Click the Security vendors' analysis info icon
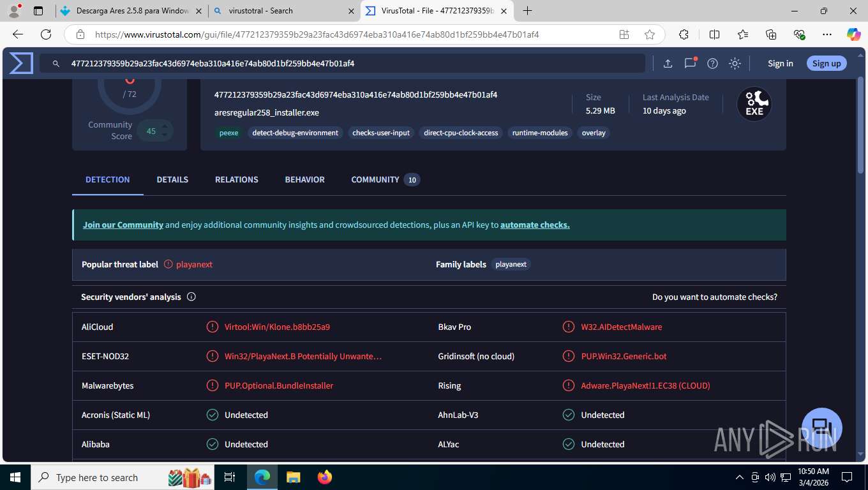Image resolution: width=868 pixels, height=490 pixels. [191, 297]
